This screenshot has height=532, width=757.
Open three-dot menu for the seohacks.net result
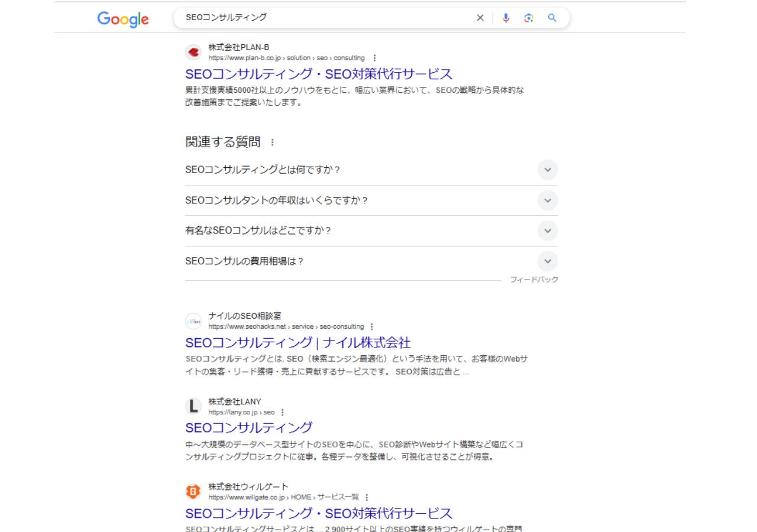click(371, 326)
